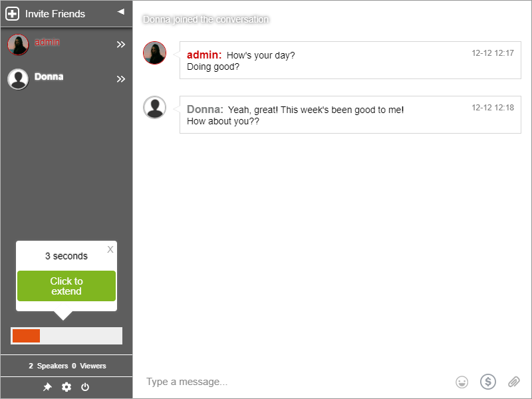
Task: Click the Invite Friends label
Action: click(x=55, y=13)
